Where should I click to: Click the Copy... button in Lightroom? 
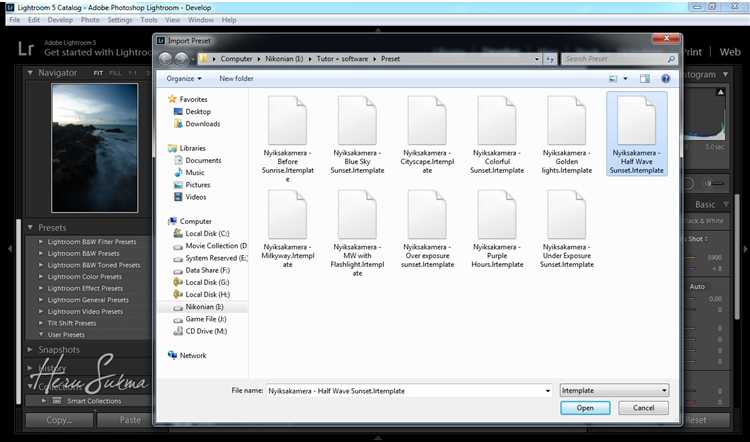59,420
